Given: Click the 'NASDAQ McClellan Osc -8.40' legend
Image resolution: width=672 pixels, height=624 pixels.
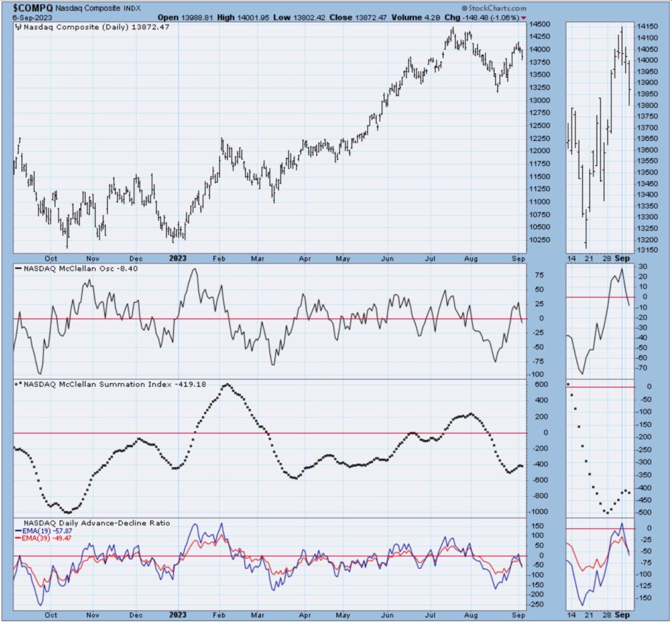Looking at the screenshot, I should [x=81, y=268].
